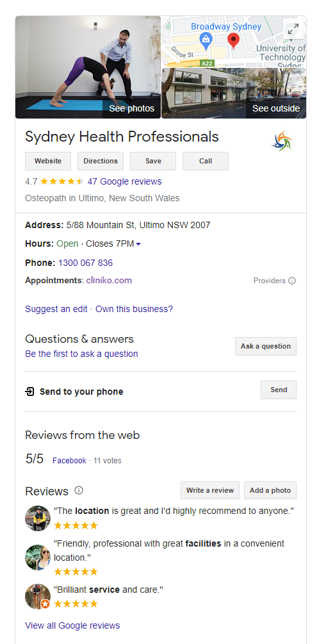The image size is (319, 644).
Task: Open View all Google reviews link
Action: [72, 625]
